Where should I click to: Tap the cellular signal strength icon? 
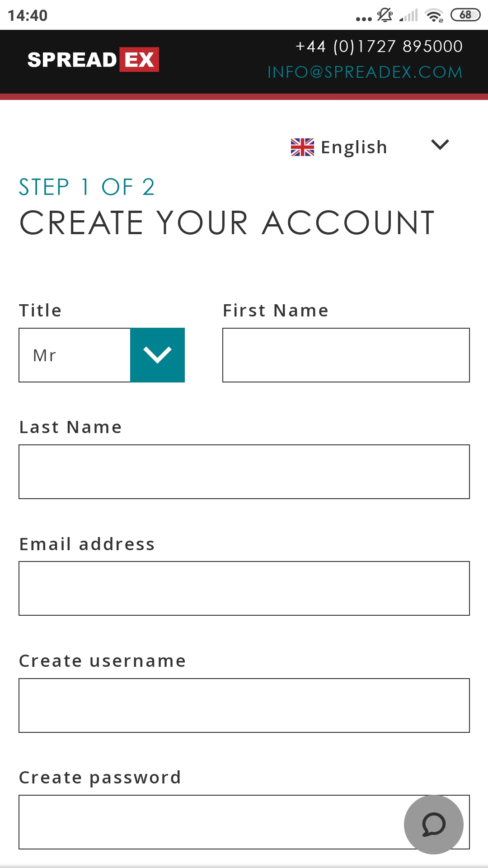coord(409,15)
